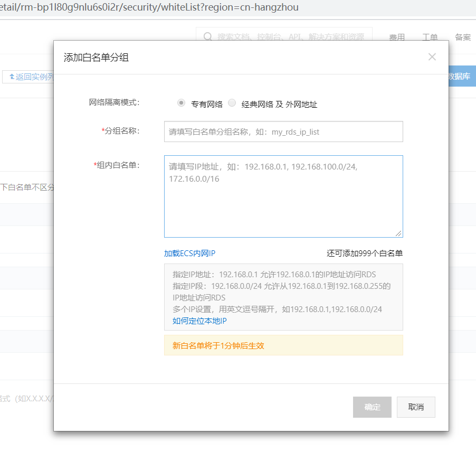Click the search magnifier icon

[x=207, y=36]
